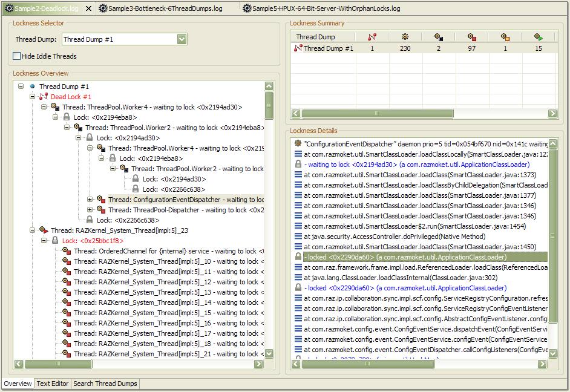Viewport: 570px width, 392px height.
Task: Click right arrow of Lockness Summary horizontal scrollbar
Action: pyautogui.click(x=552, y=113)
